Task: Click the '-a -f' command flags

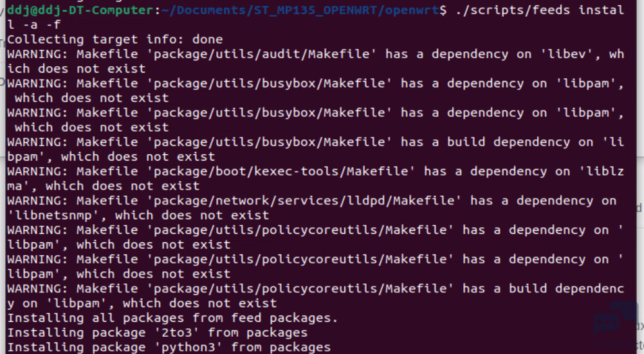Action: [x=41, y=24]
